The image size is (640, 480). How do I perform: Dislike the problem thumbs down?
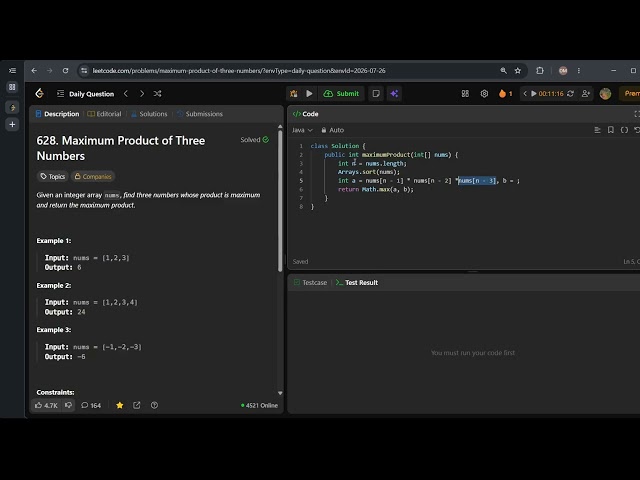[x=69, y=405]
